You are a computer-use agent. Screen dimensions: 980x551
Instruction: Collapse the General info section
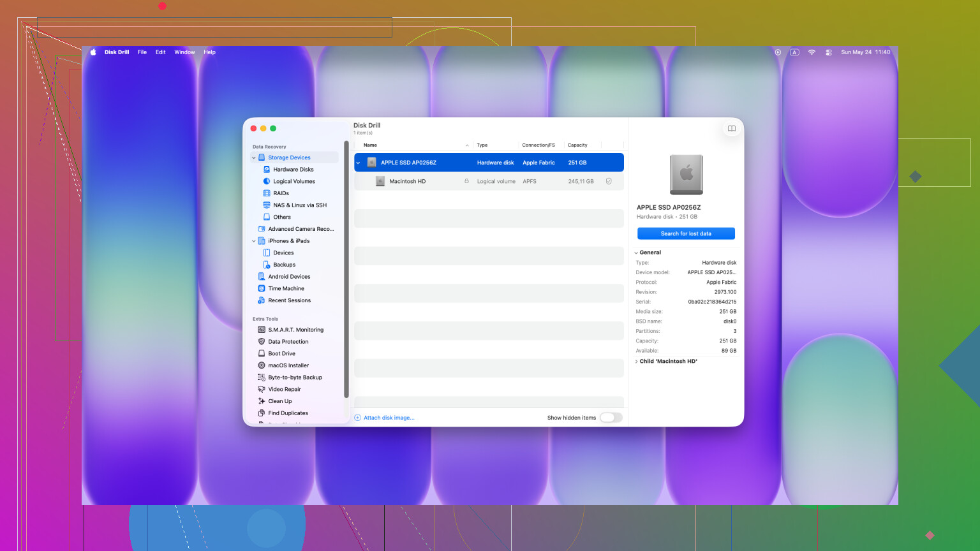636,253
